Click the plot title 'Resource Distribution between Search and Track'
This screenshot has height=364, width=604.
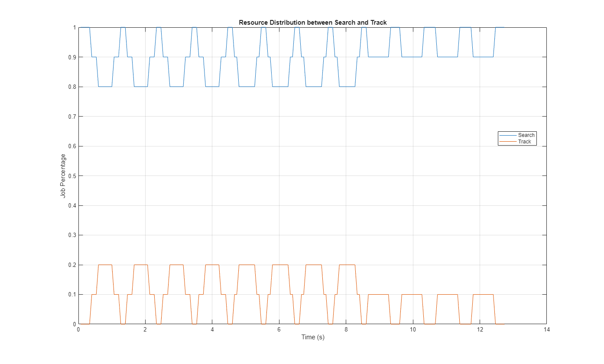(312, 23)
